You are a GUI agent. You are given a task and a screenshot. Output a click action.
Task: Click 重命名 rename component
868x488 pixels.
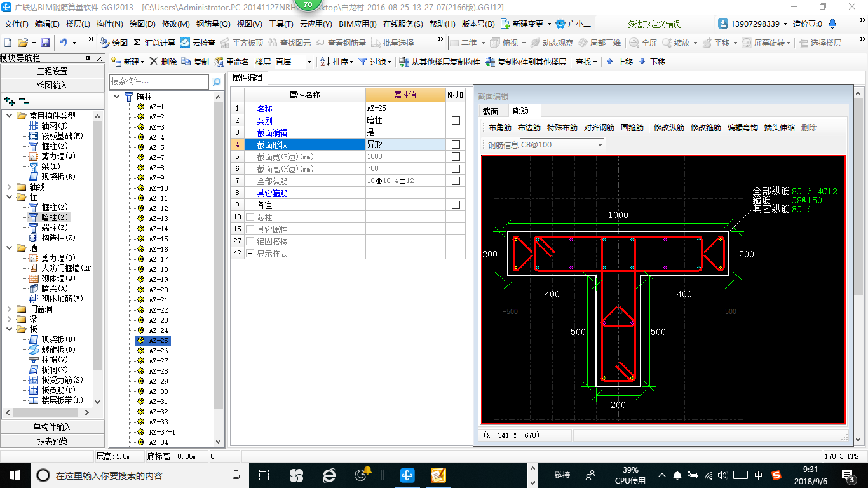tap(231, 62)
